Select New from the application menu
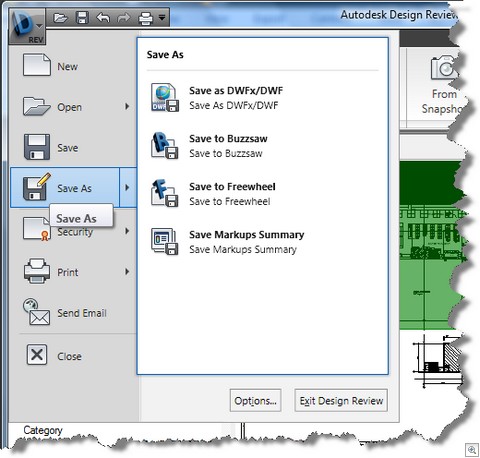This screenshot has height=458, width=480. point(73,66)
